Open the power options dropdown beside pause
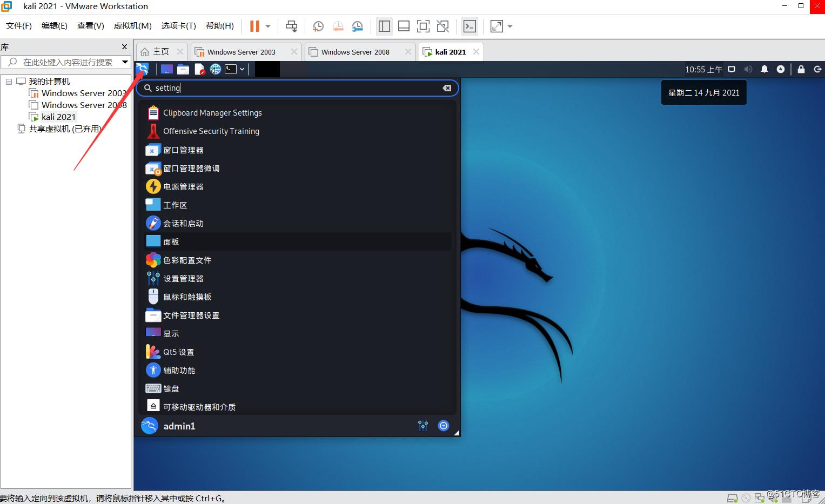 [268, 26]
